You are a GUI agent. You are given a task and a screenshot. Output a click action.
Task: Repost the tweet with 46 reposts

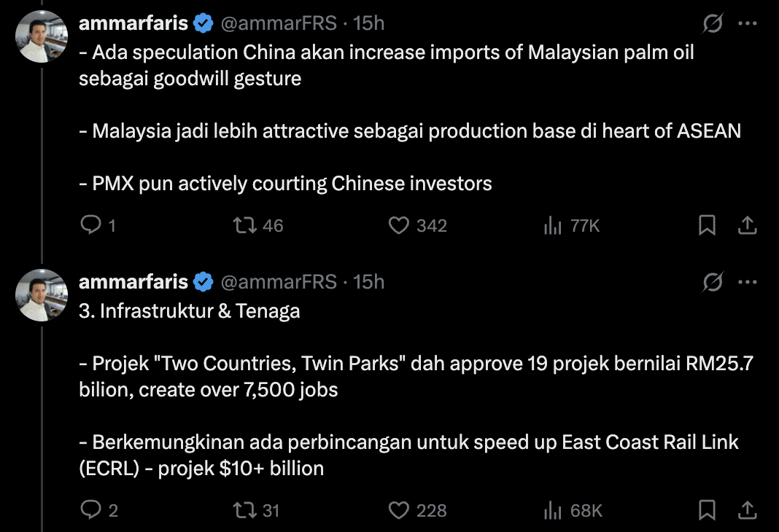coord(242,226)
